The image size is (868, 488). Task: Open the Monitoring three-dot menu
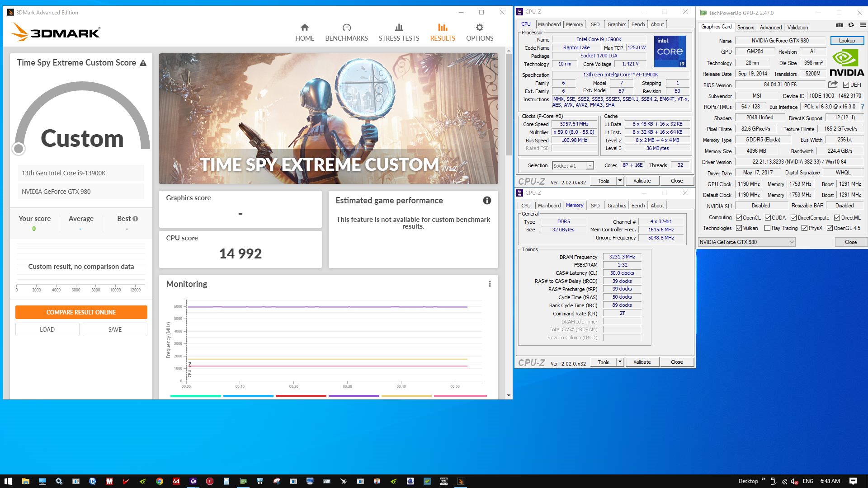[490, 284]
